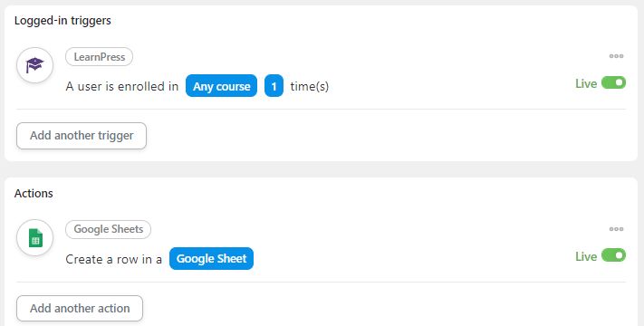
Task: Open the three-dot menu for LearnPress trigger
Action: (x=616, y=56)
